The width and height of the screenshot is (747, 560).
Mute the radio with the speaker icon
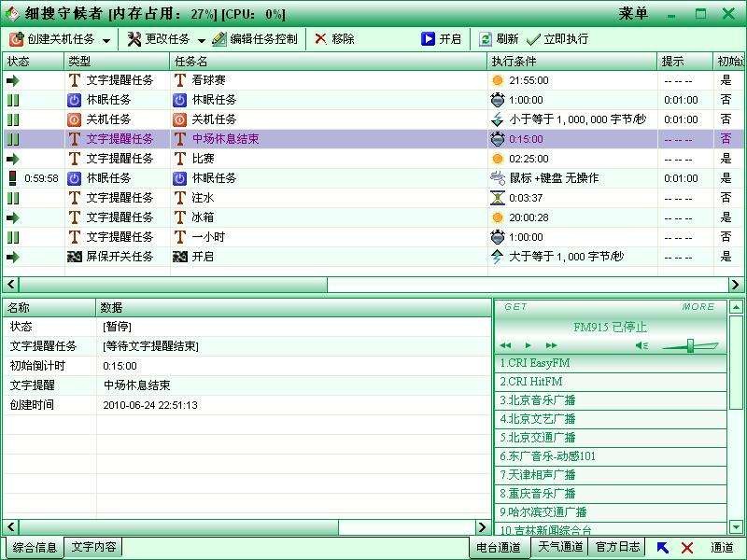641,345
